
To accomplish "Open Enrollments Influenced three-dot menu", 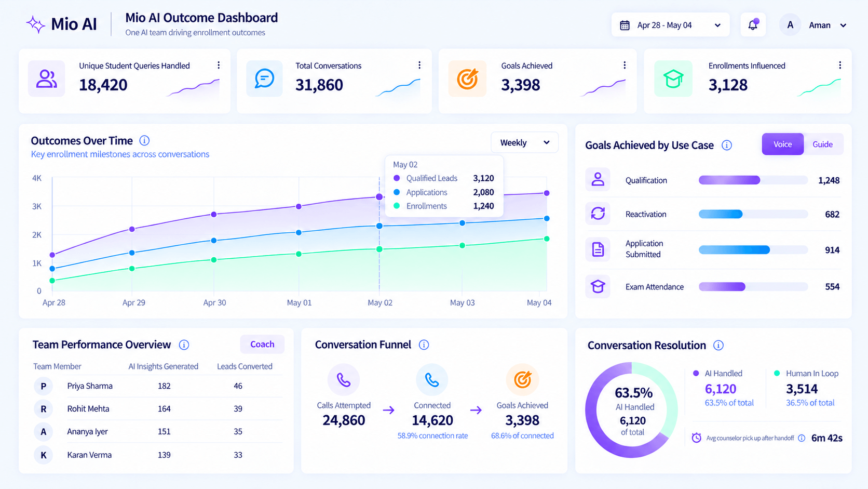I will coord(840,65).
